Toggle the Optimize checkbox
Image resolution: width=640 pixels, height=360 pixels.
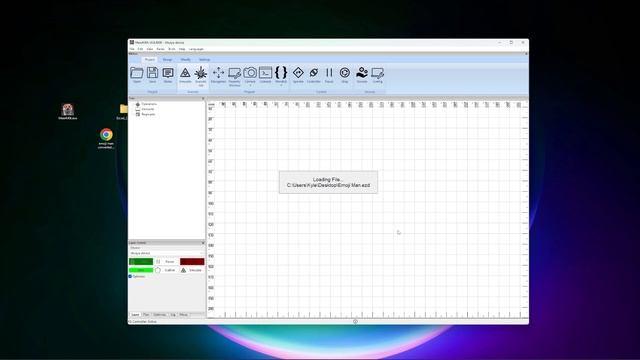click(131, 276)
